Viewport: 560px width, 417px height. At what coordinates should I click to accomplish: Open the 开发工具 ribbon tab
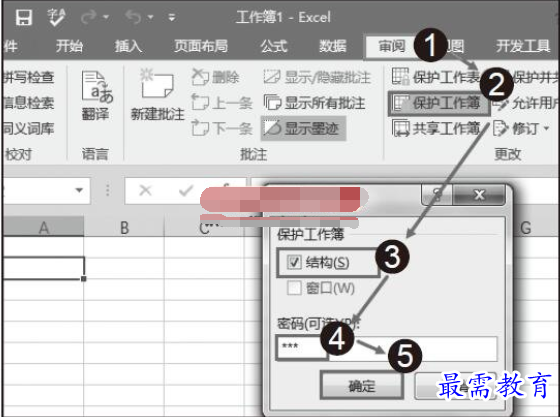click(x=523, y=46)
